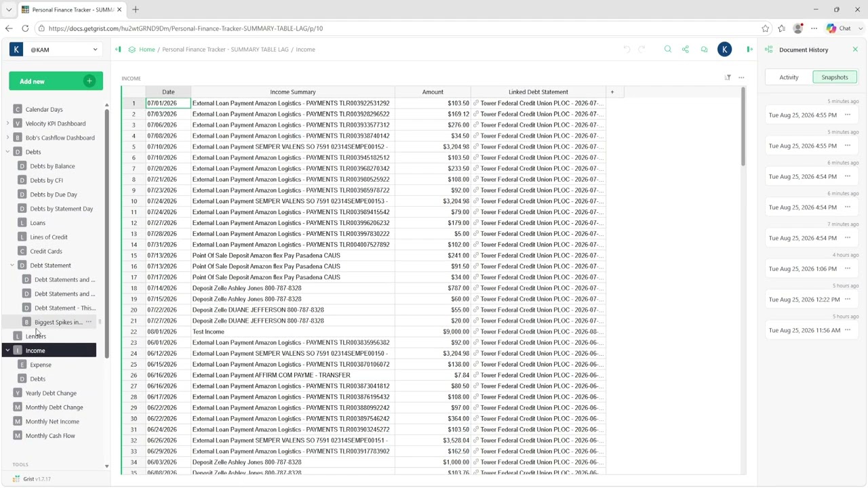Viewport: 868px width, 488px height.
Task: Open options for the 1:06 PM snapshot
Action: coord(848,268)
